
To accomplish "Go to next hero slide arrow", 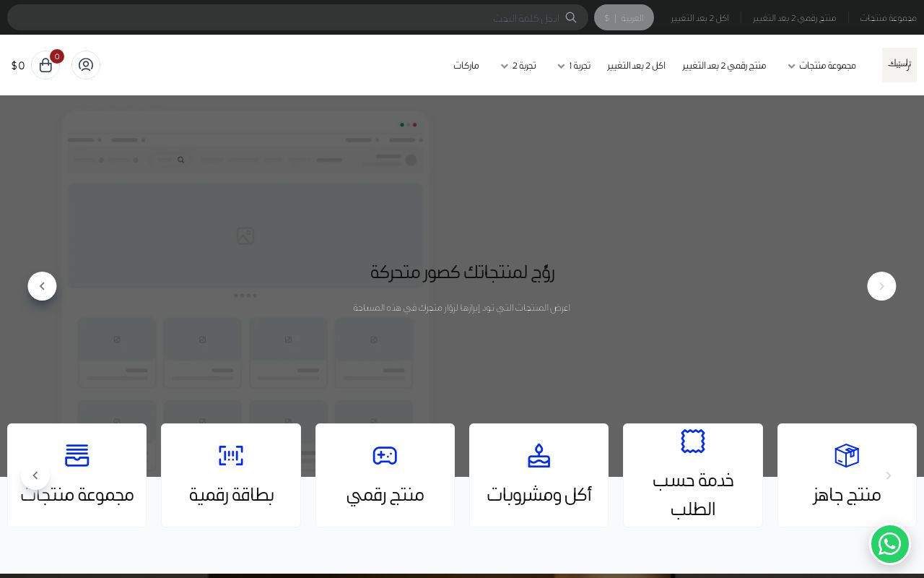I will (x=42, y=286).
